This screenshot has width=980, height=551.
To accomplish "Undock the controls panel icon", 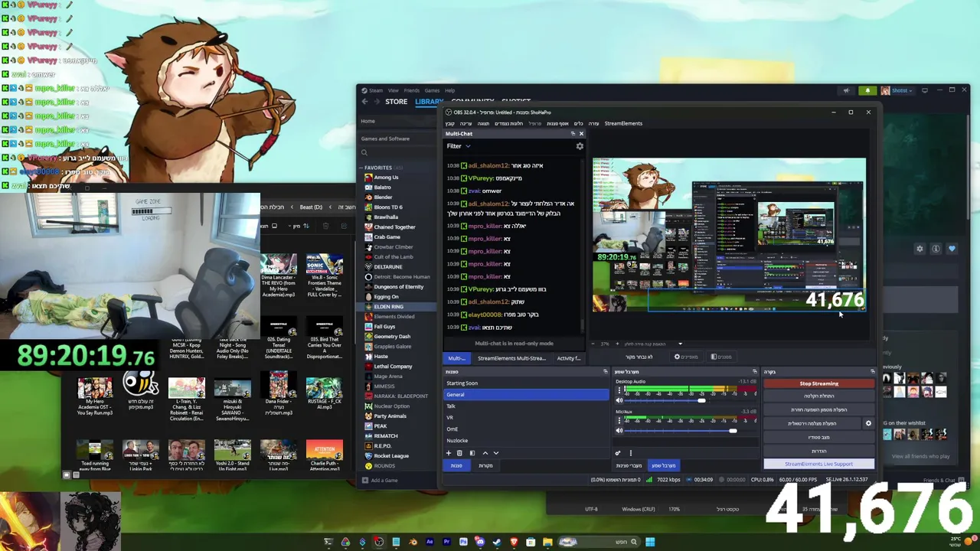I will [872, 372].
